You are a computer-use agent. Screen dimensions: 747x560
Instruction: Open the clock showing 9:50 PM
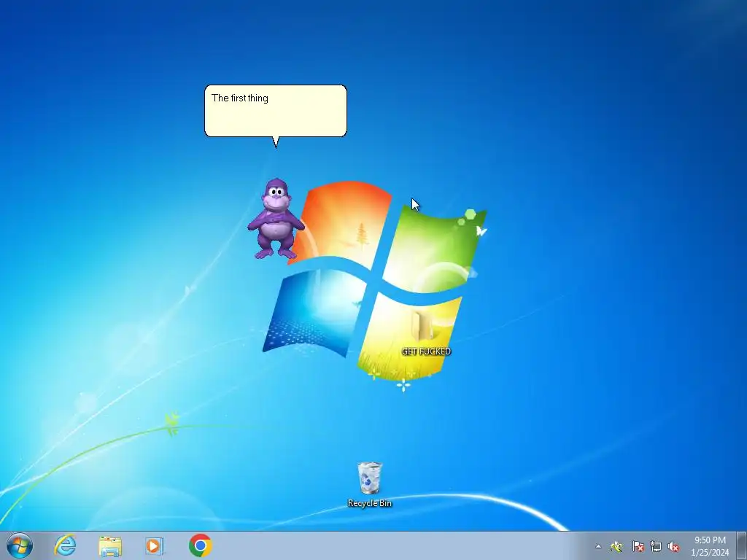pos(710,546)
